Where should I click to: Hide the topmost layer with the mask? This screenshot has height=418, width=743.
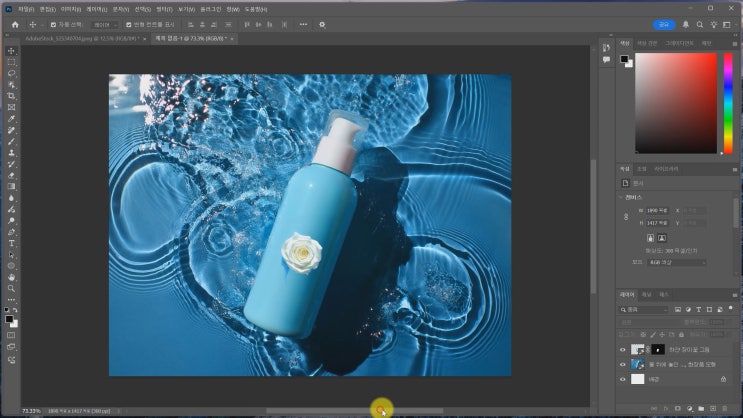click(623, 350)
